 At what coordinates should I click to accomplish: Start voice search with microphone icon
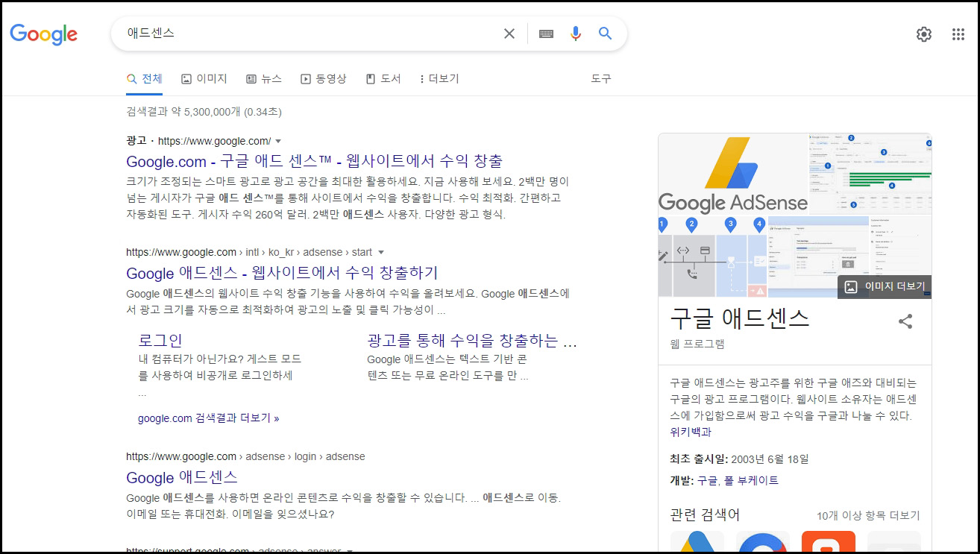click(x=575, y=34)
